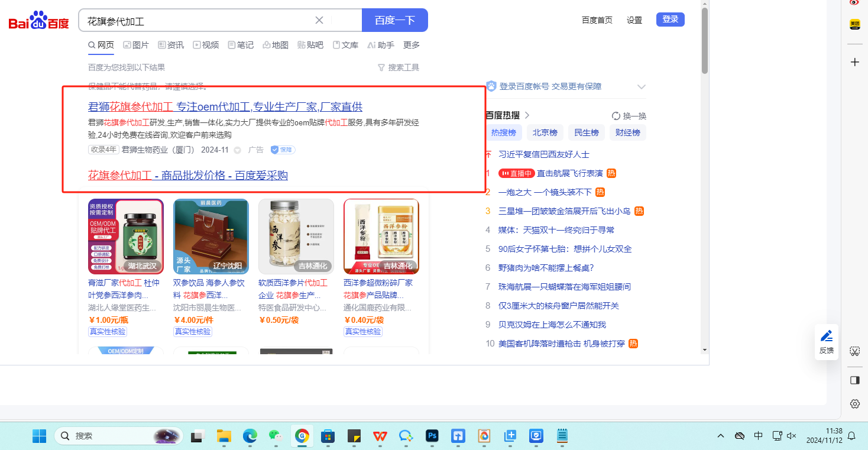
Task: Open hot search 三星堆一团皱皱金箔展开后飞出小鸟
Action: pos(565,211)
